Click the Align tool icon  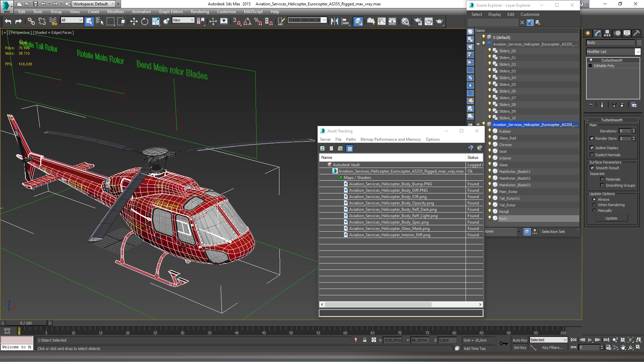345,21
